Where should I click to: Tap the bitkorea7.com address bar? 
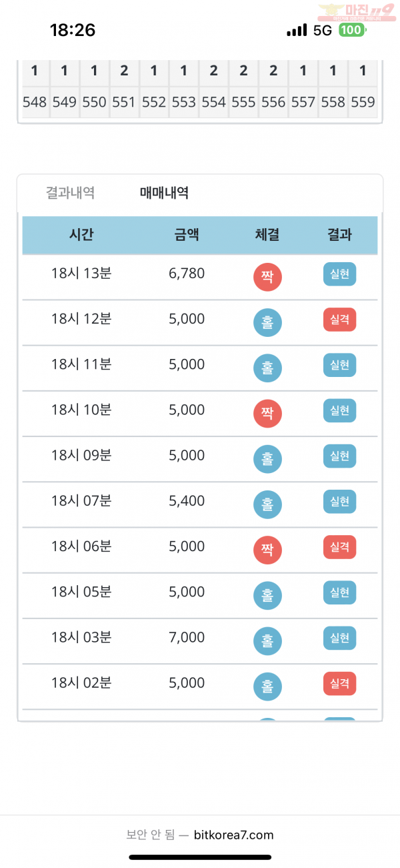click(200, 835)
